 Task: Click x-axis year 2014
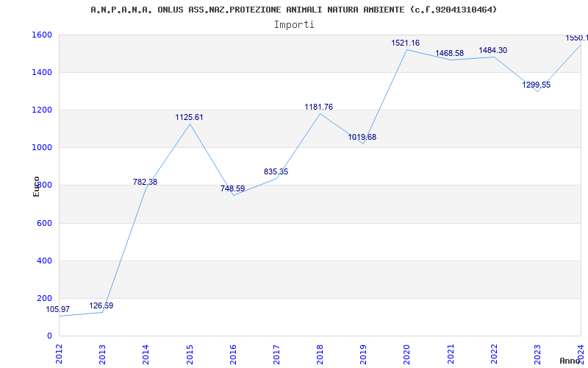coord(146,354)
